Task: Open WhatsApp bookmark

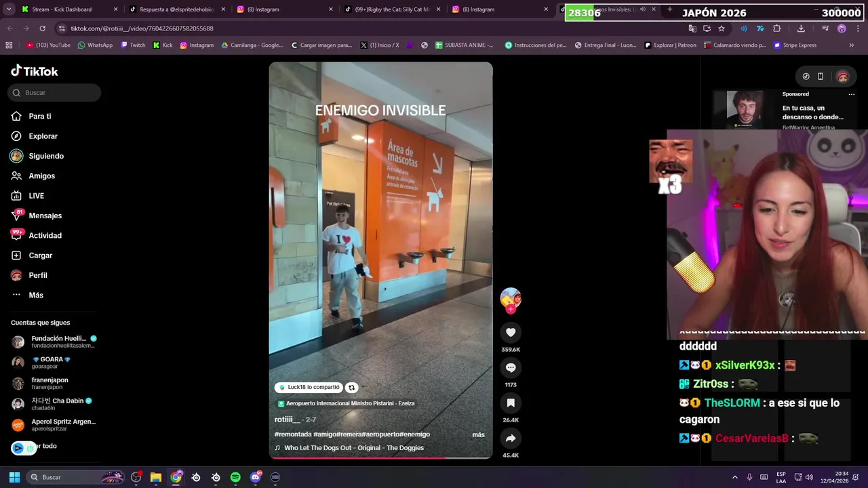Action: [95, 45]
